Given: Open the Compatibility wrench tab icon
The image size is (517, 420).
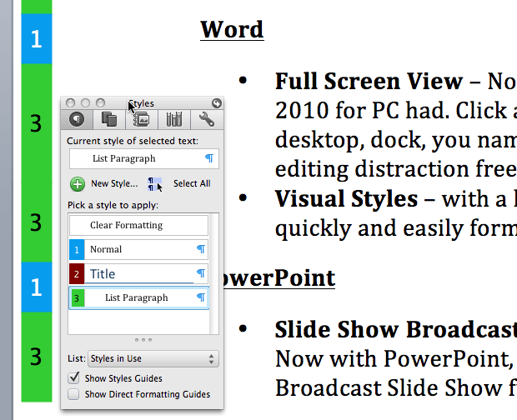Looking at the screenshot, I should point(207,119).
